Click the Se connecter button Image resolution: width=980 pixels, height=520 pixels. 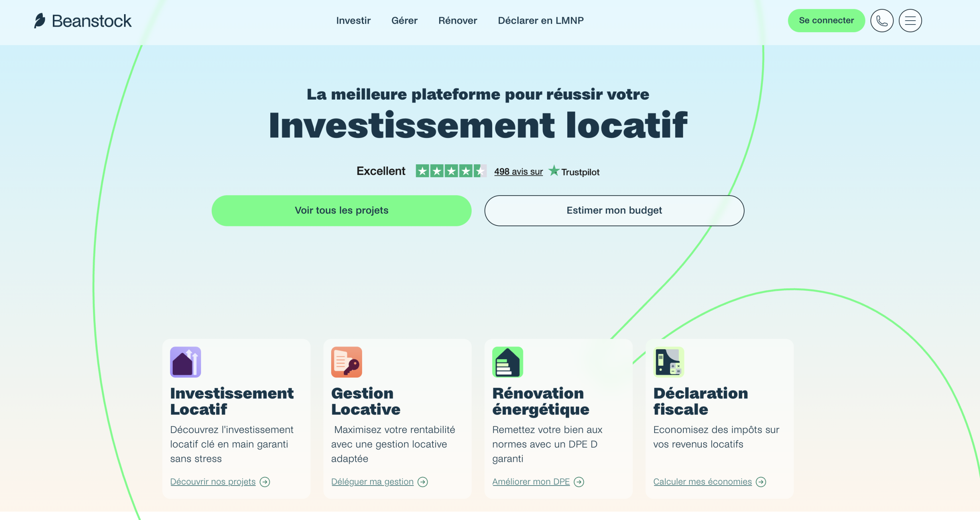tap(826, 21)
